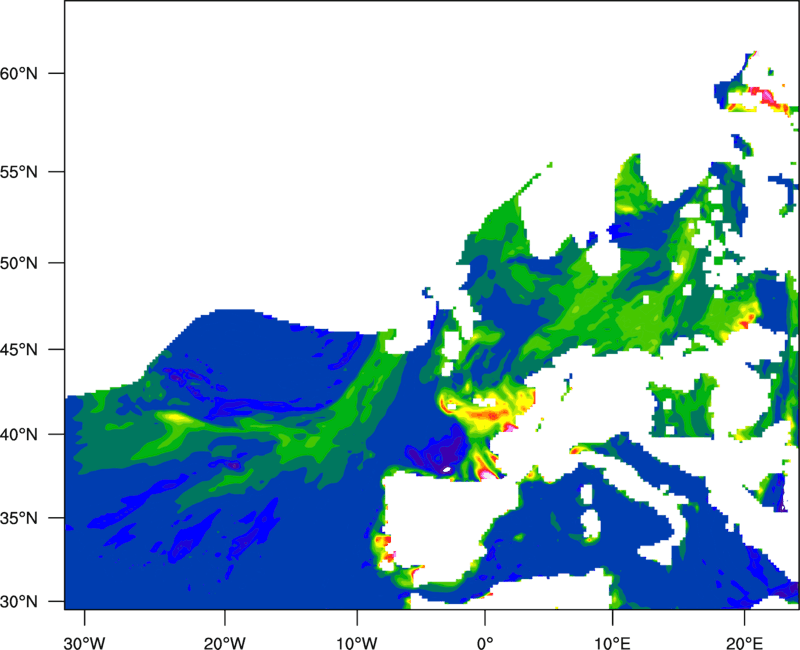Click the 0° longitude label

pos(485,643)
